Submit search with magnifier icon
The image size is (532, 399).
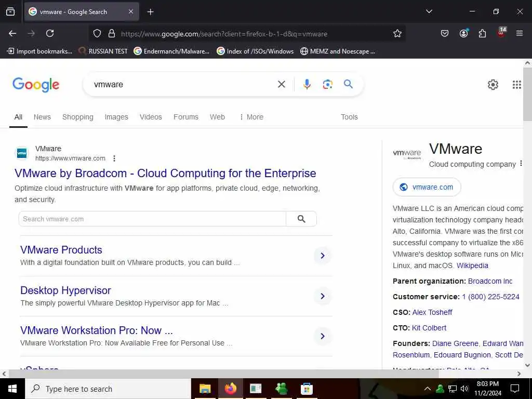(x=349, y=84)
